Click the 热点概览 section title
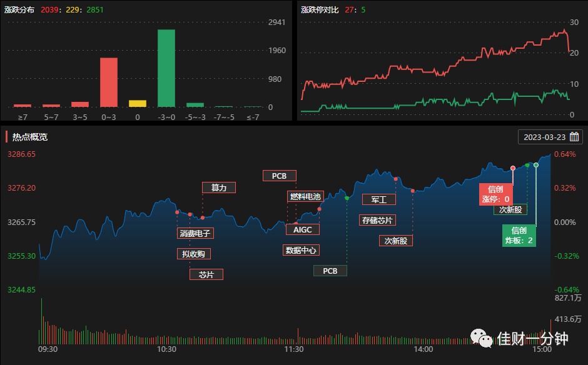 pyautogui.click(x=30, y=137)
